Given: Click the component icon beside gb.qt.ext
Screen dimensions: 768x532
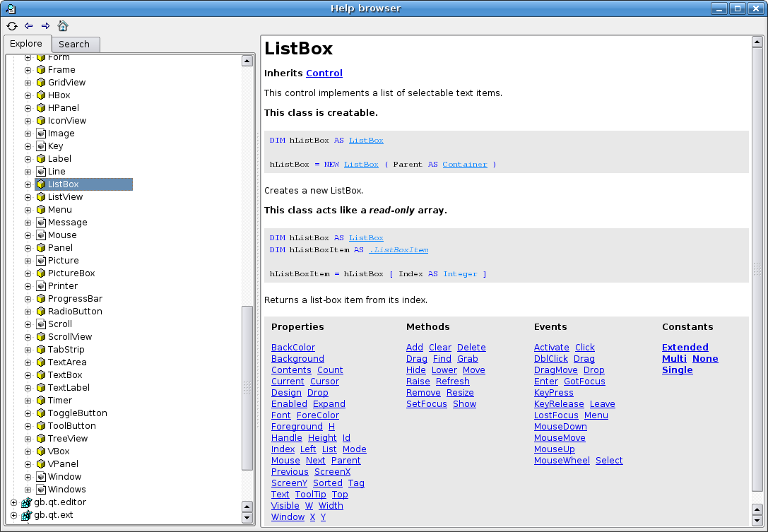Looking at the screenshot, I should tap(27, 515).
